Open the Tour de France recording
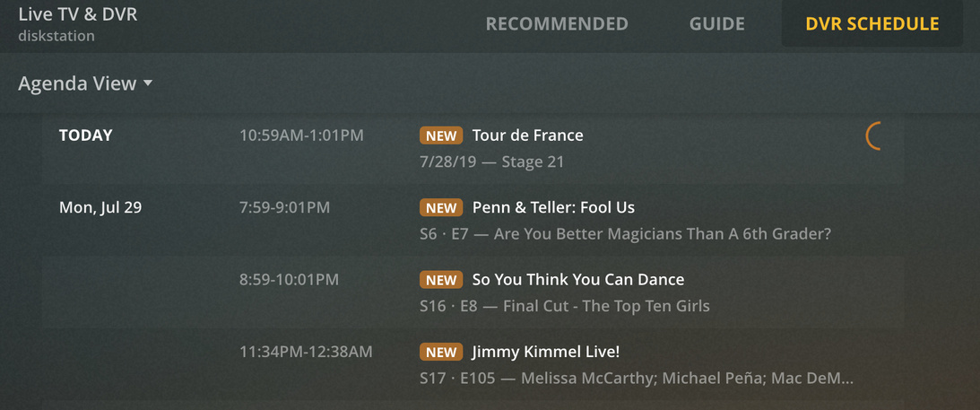The image size is (980, 410). click(x=527, y=135)
